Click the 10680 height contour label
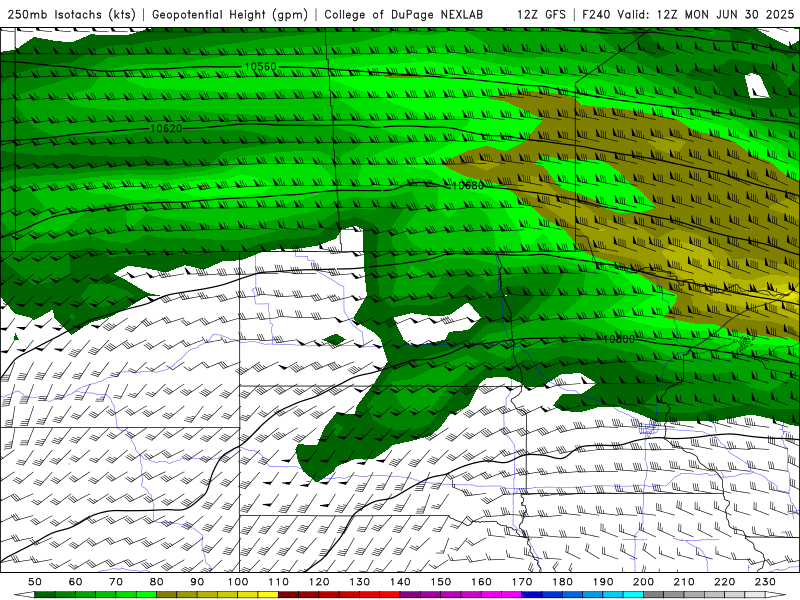This screenshot has height=600, width=800. click(468, 185)
